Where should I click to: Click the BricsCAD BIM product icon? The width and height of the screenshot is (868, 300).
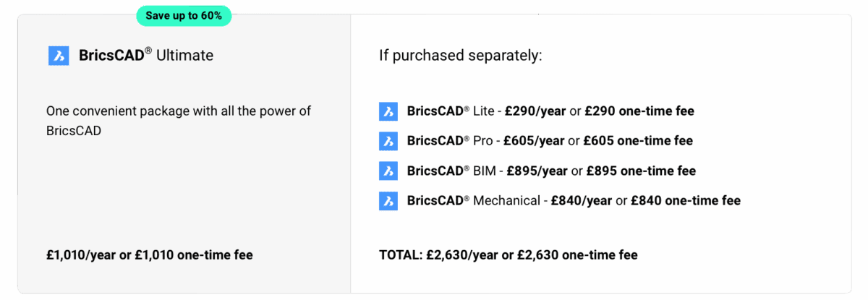pyautogui.click(x=388, y=171)
